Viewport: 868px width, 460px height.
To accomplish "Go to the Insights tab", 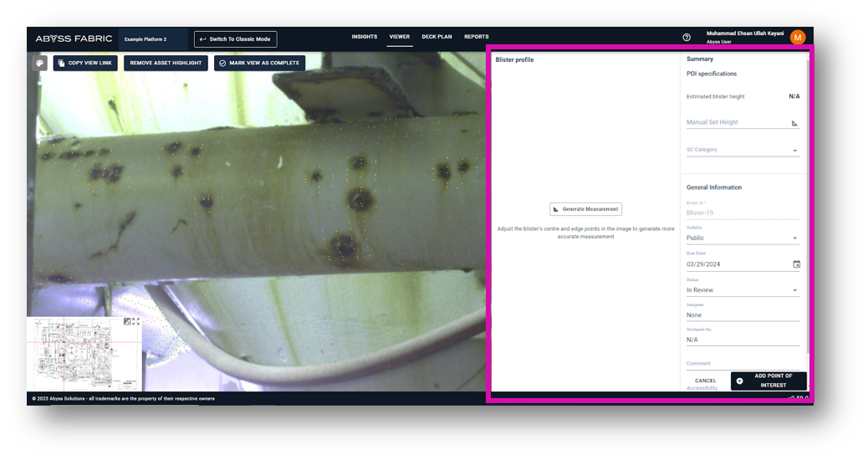I will point(364,37).
